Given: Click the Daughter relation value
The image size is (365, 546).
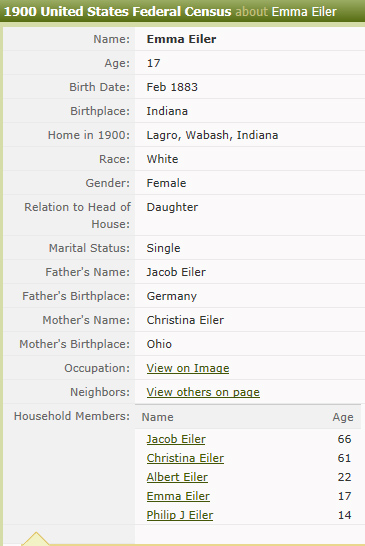Looking at the screenshot, I should pos(172,207).
